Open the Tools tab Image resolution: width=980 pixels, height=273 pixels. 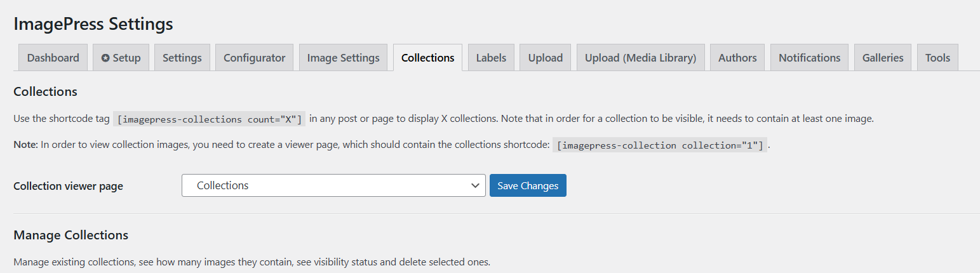pyautogui.click(x=937, y=57)
